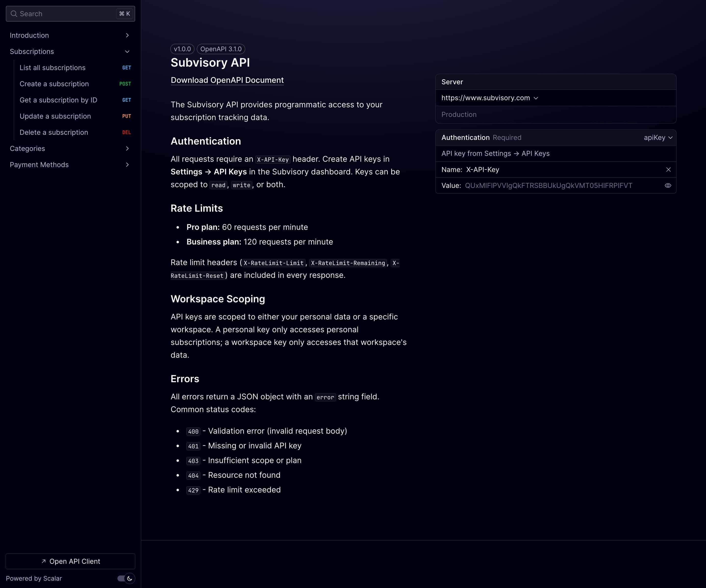Click the Workspace Scoping heading
The image size is (706, 588).
(x=218, y=299)
